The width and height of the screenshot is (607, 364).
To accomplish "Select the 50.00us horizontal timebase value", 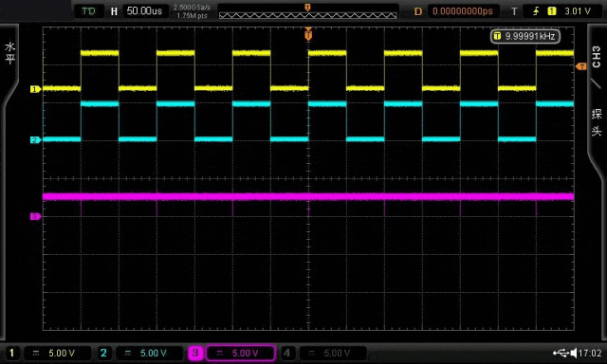I will pos(144,10).
